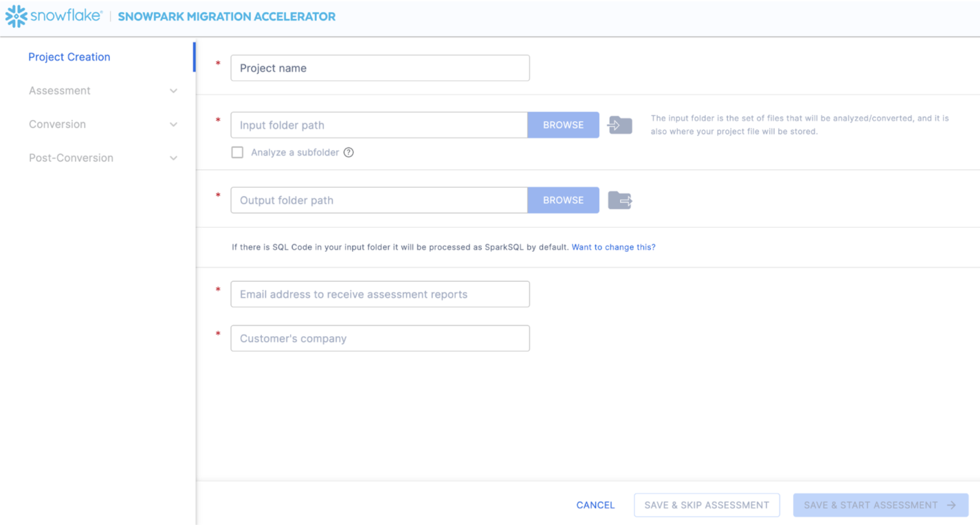
Task: Focus the Project name field
Action: [x=380, y=68]
